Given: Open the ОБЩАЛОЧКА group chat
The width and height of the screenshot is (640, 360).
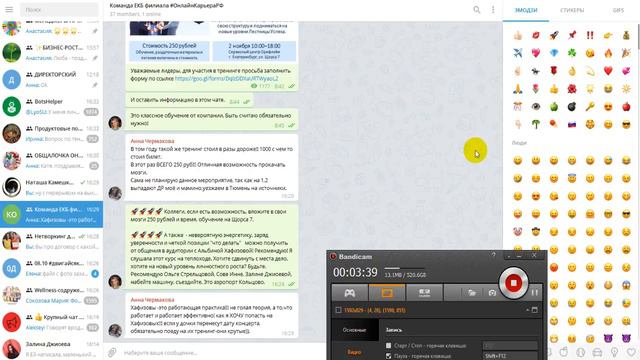Looking at the screenshot, I should coord(51,160).
